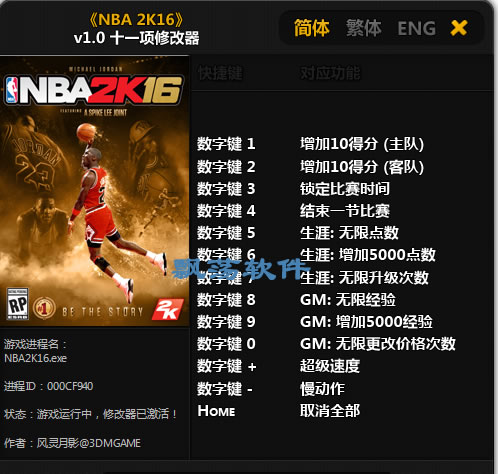Close the trainer with the yellow X
Screen dimensions: 498x474
pos(459,28)
